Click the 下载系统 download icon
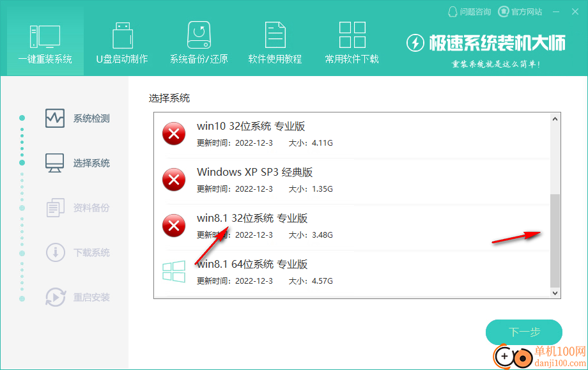This screenshot has height=370, width=588. 56,252
